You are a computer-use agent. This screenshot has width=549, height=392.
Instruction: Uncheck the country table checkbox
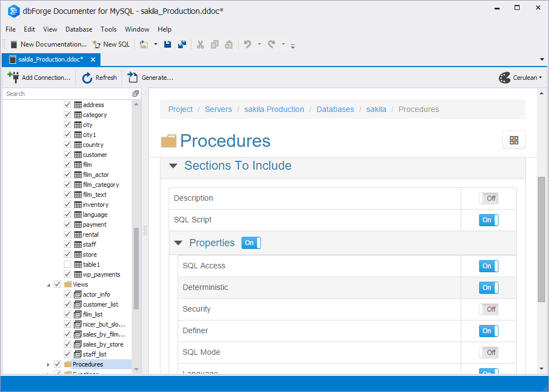tap(68, 144)
